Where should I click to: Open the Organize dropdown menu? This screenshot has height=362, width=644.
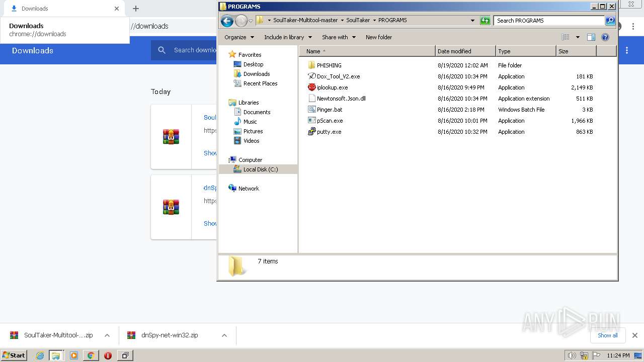click(239, 37)
